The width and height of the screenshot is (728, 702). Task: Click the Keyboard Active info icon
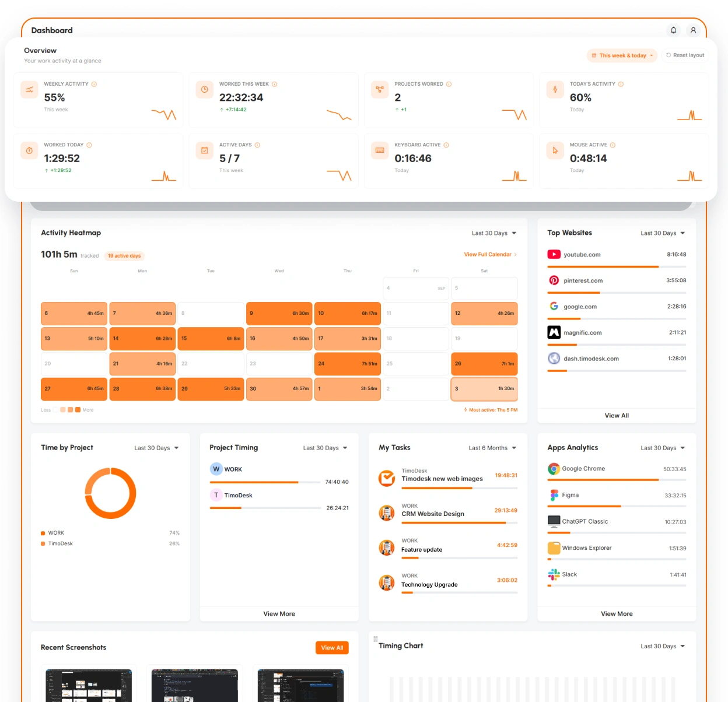pyautogui.click(x=446, y=145)
